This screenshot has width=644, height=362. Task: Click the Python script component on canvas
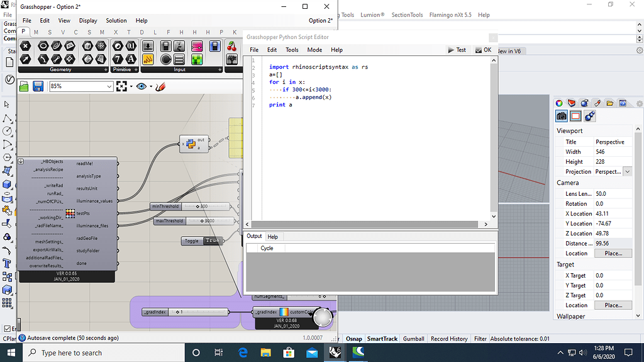tap(192, 144)
